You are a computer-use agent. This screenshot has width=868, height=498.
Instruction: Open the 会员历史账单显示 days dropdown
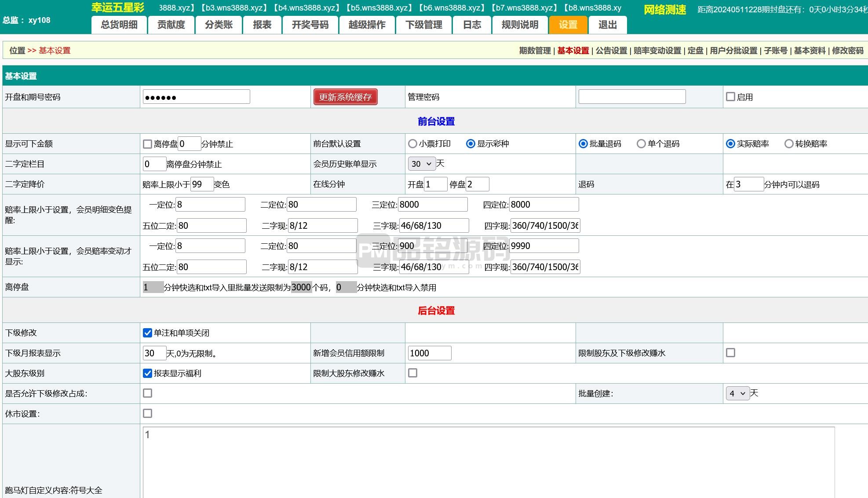[421, 164]
